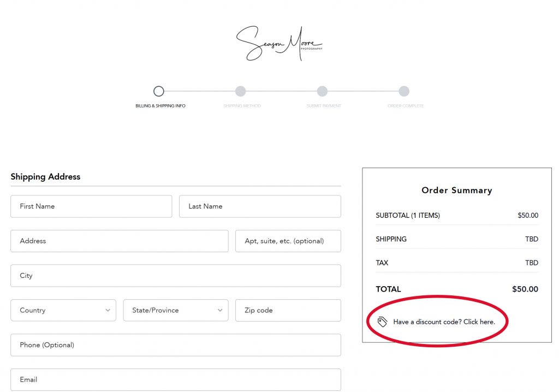
Task: Open the 'Have a discount code? Click here.' link
Action: pos(444,322)
